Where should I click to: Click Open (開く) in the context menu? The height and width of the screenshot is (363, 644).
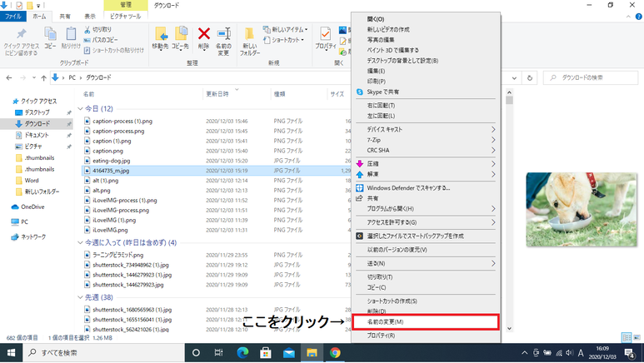pos(426,19)
